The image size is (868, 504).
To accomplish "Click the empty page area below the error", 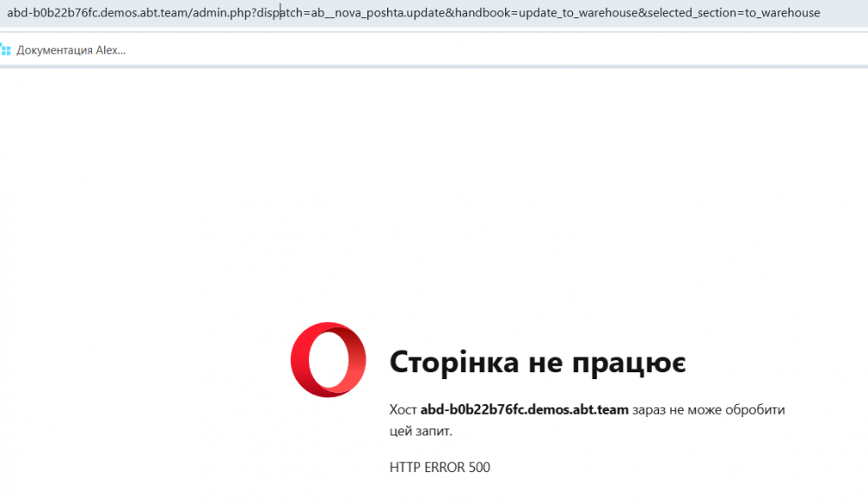I will (434, 173).
